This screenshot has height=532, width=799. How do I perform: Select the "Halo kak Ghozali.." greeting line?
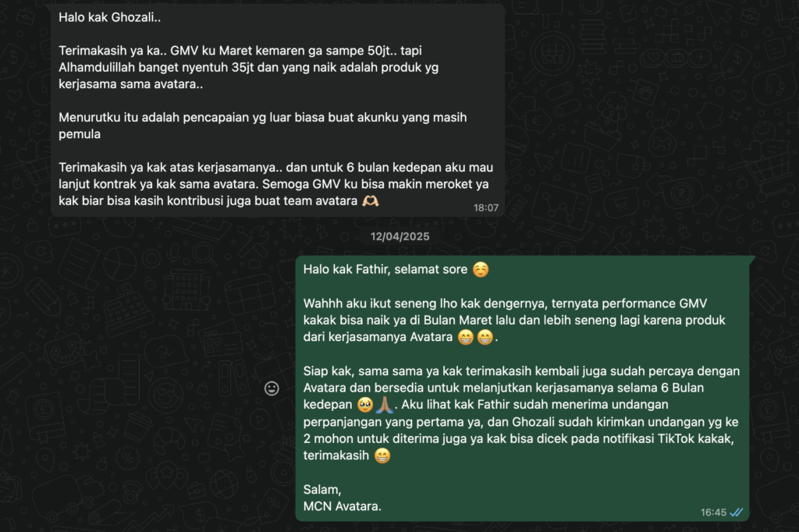click(109, 17)
